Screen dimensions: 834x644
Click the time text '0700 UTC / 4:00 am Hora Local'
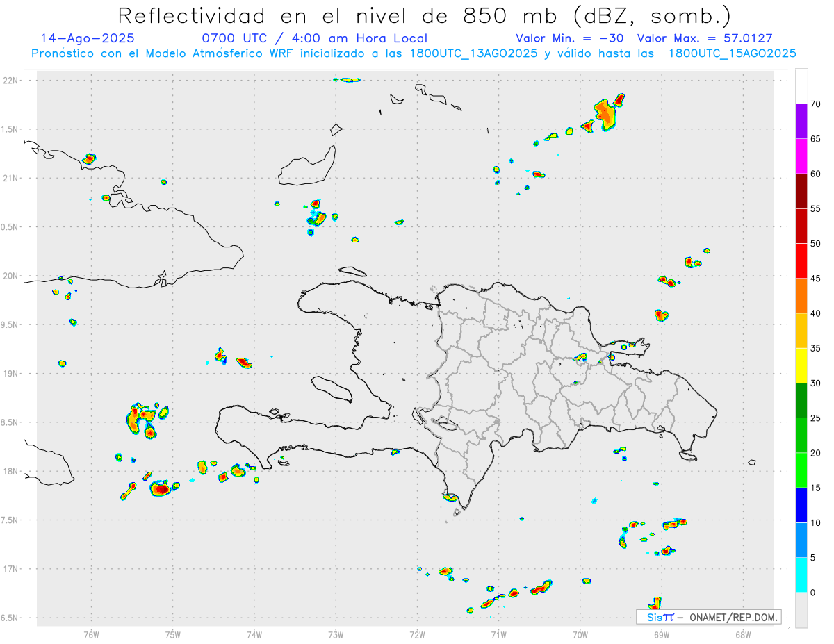pos(314,38)
